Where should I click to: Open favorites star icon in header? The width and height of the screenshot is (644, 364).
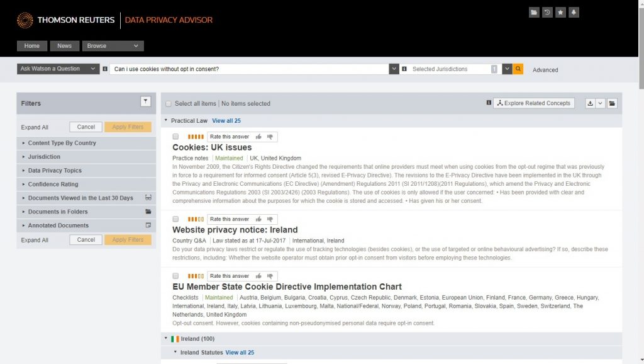[560, 13]
